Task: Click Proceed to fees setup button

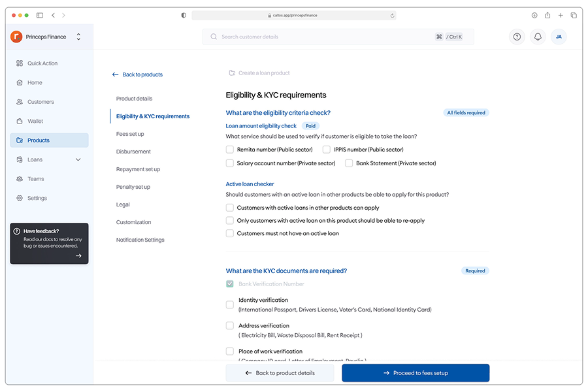Action: tap(415, 373)
